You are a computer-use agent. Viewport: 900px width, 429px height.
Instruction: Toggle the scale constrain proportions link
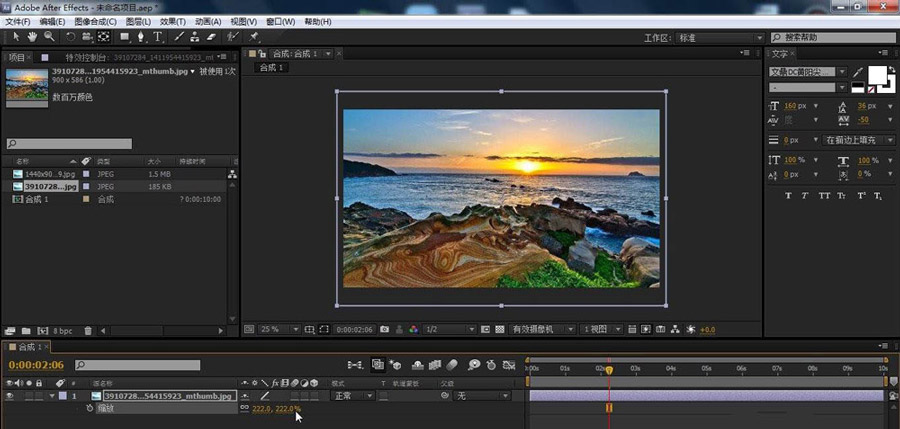point(244,408)
